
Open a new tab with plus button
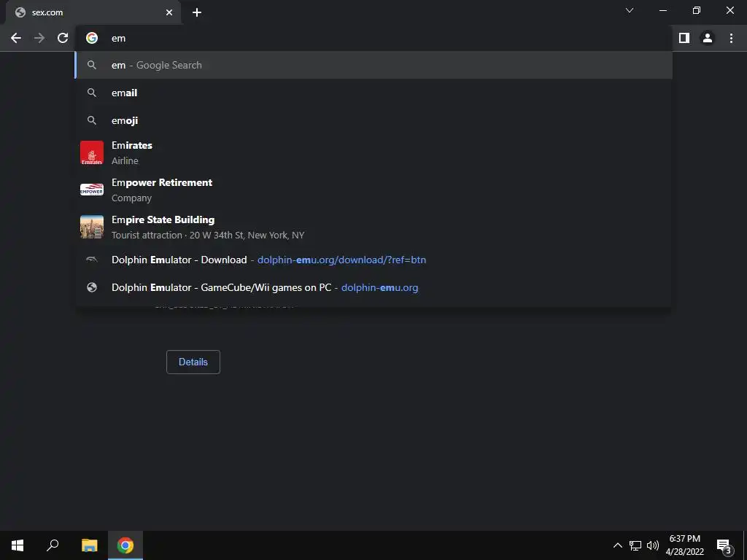pos(197,12)
